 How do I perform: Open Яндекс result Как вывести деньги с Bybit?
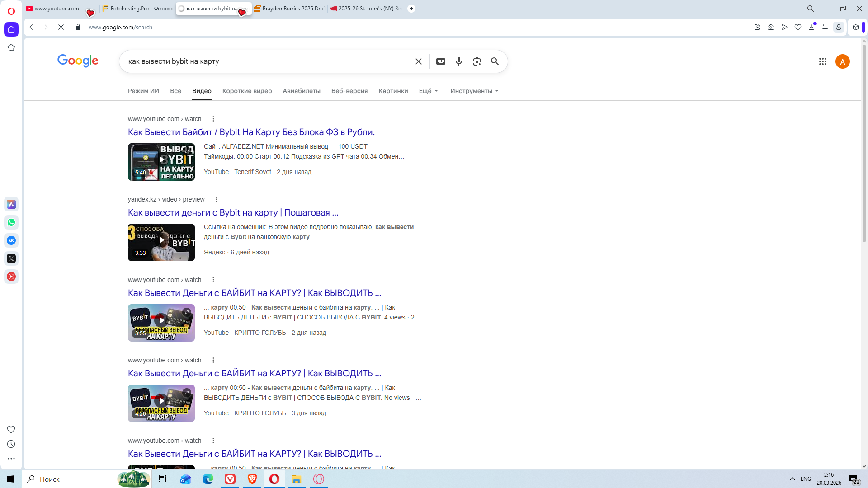(x=233, y=212)
